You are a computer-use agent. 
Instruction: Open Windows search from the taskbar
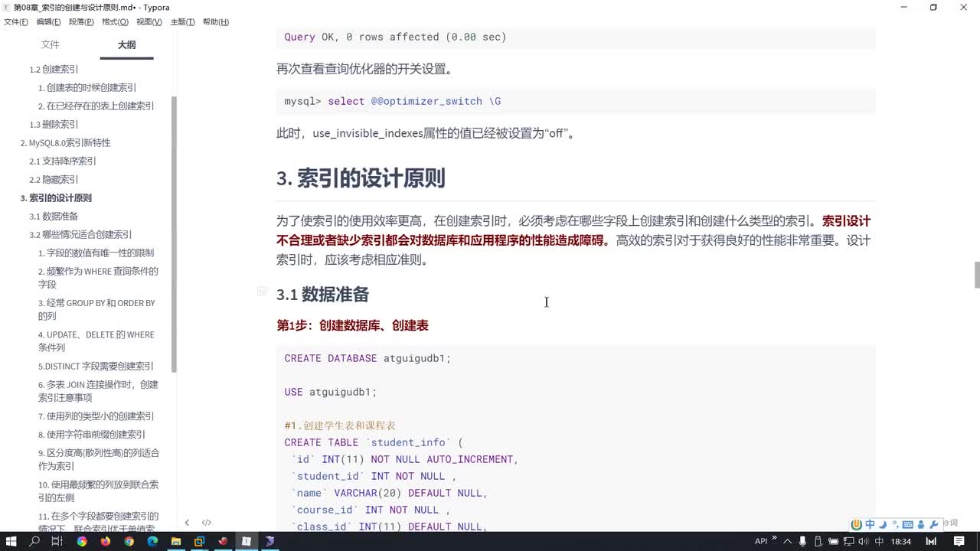pyautogui.click(x=34, y=541)
